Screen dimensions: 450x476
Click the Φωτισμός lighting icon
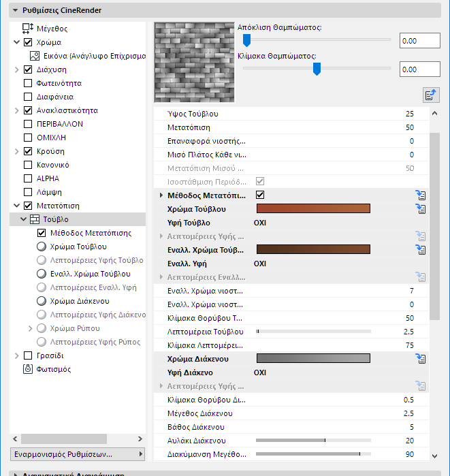tap(28, 369)
